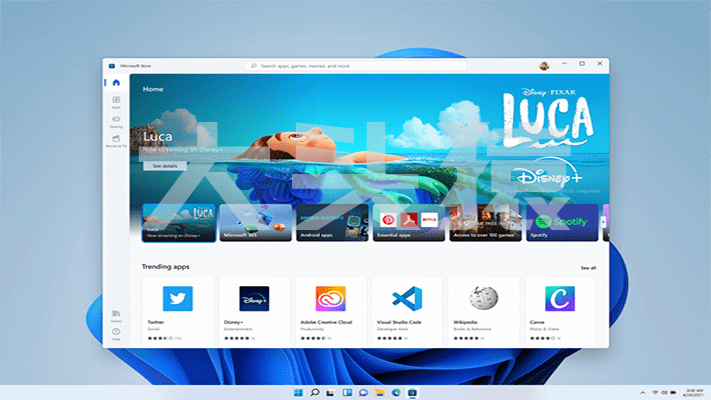Image resolution: width=711 pixels, height=400 pixels.
Task: Open Chat from the taskbar
Action: [x=363, y=393]
